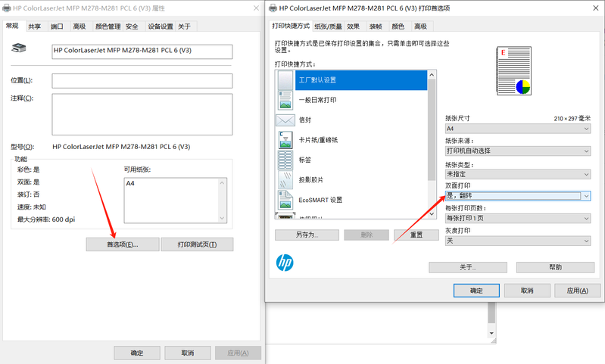Select the 信封 envelope shortcut icon

(285, 120)
